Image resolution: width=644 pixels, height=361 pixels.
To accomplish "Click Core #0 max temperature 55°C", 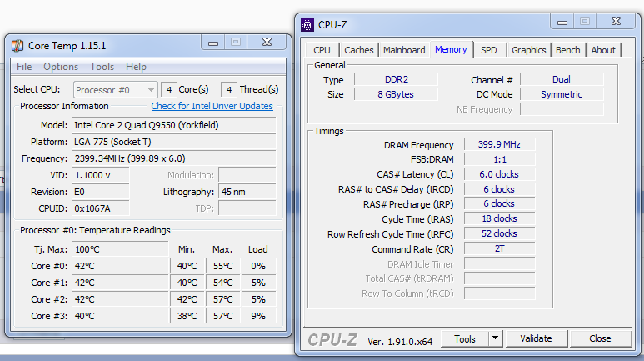I will tap(222, 267).
